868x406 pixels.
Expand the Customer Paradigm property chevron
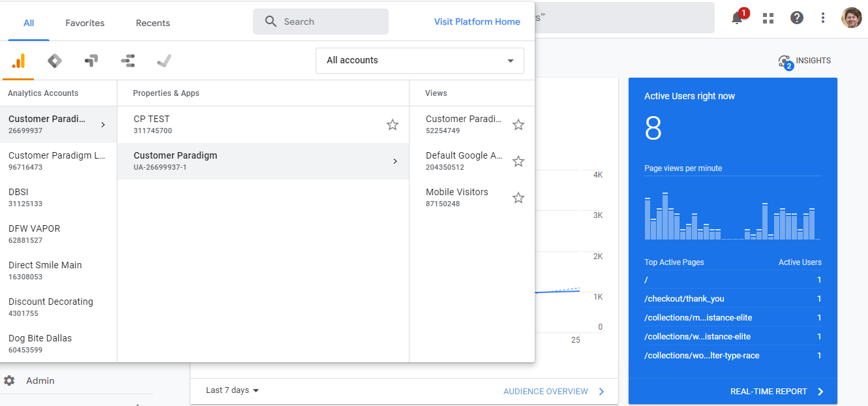[396, 161]
